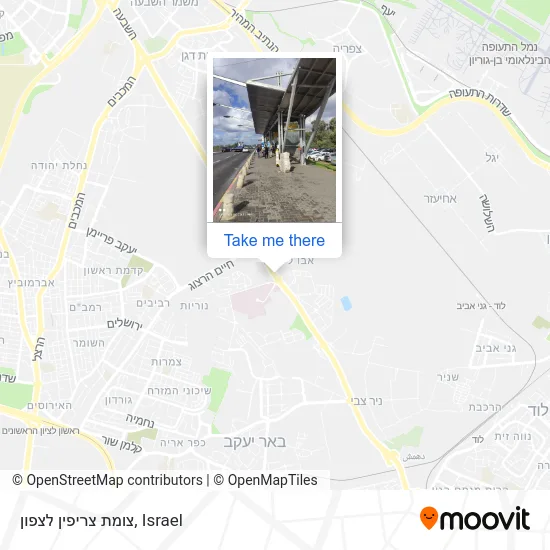Click the Ben Gurion airport label
The width and height of the screenshot is (550, 550).
(510, 53)
